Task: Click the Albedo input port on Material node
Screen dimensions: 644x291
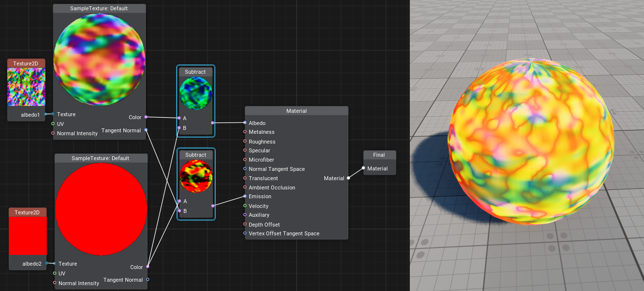Action: pyautogui.click(x=245, y=123)
